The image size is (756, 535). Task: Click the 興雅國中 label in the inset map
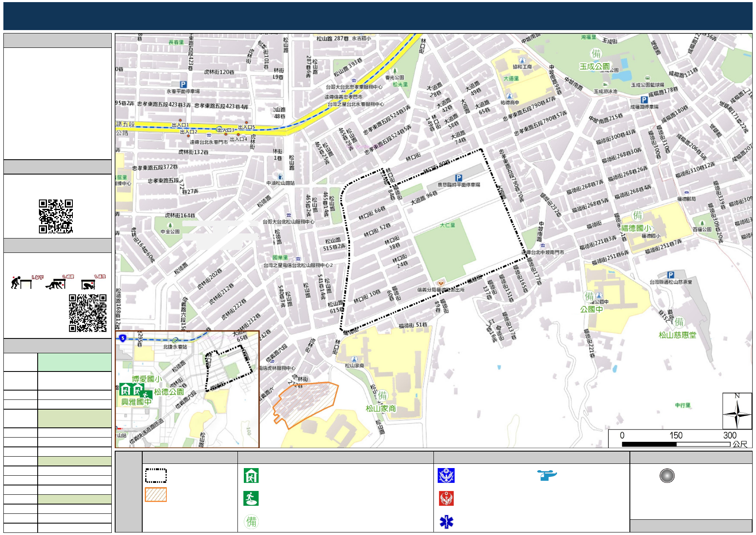click(136, 402)
